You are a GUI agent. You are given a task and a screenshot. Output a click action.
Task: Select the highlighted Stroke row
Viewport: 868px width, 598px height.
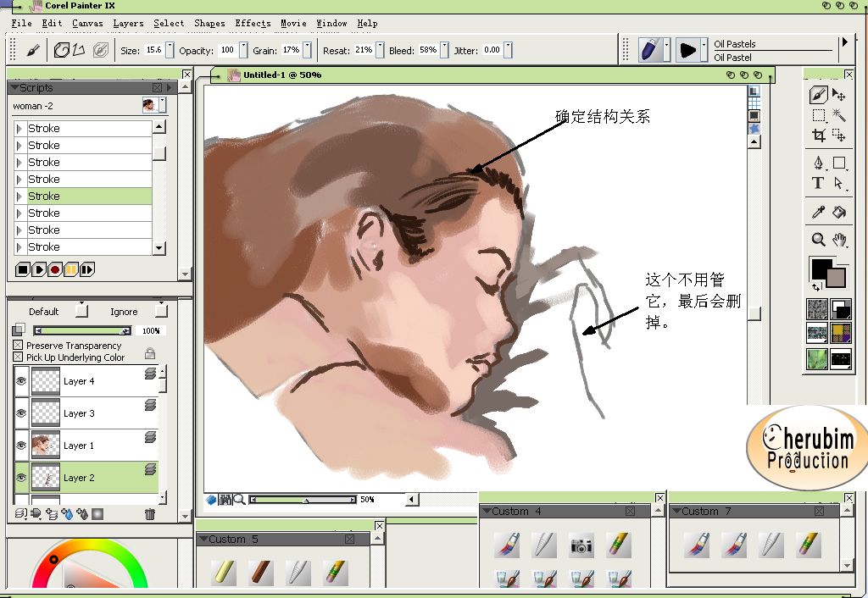coord(82,196)
